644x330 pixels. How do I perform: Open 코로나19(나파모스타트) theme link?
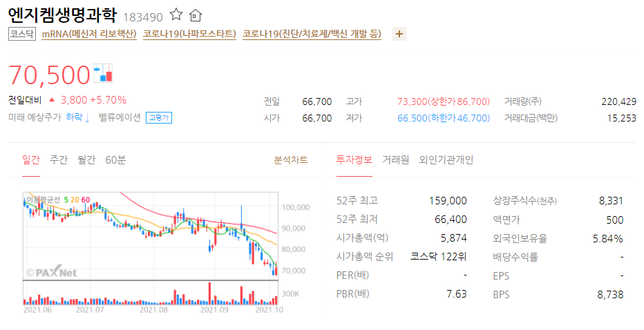click(189, 34)
